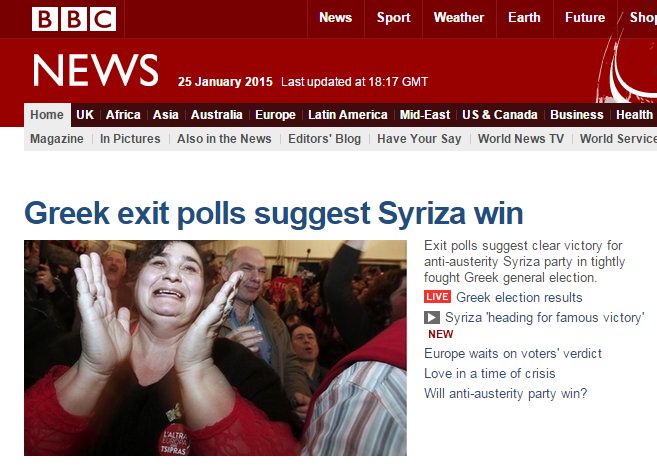This screenshot has height=470, width=657.
Task: Click the video play icon beside Syriza story
Action: [x=432, y=318]
